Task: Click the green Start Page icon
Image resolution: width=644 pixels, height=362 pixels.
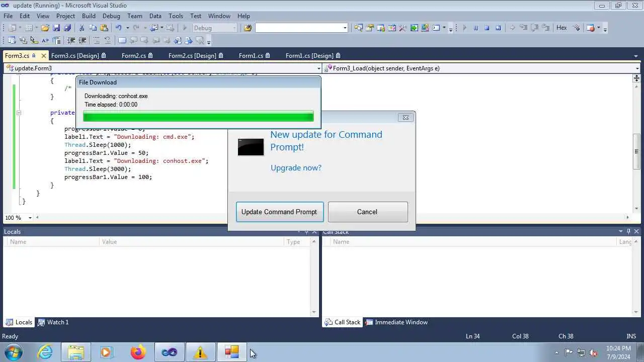Action: tap(414, 28)
